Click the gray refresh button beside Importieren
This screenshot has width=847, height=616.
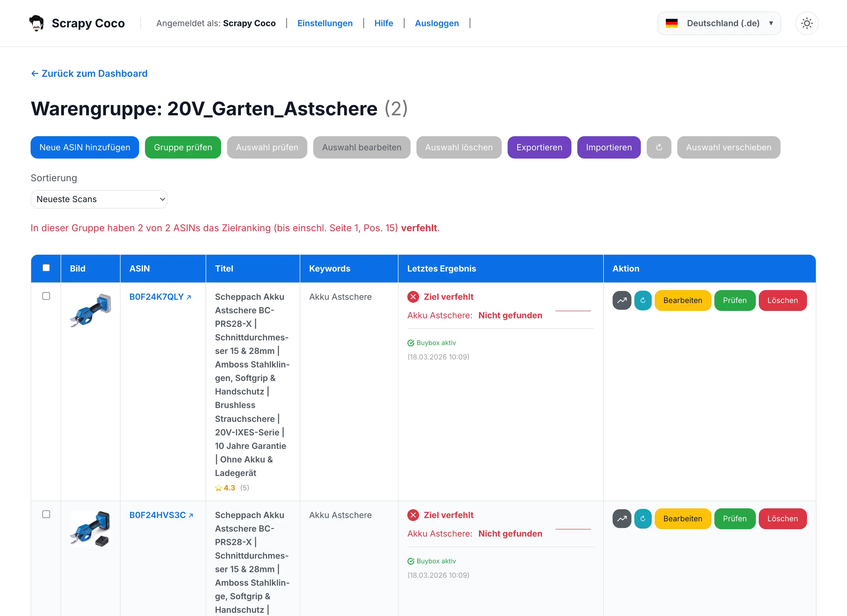(x=659, y=147)
